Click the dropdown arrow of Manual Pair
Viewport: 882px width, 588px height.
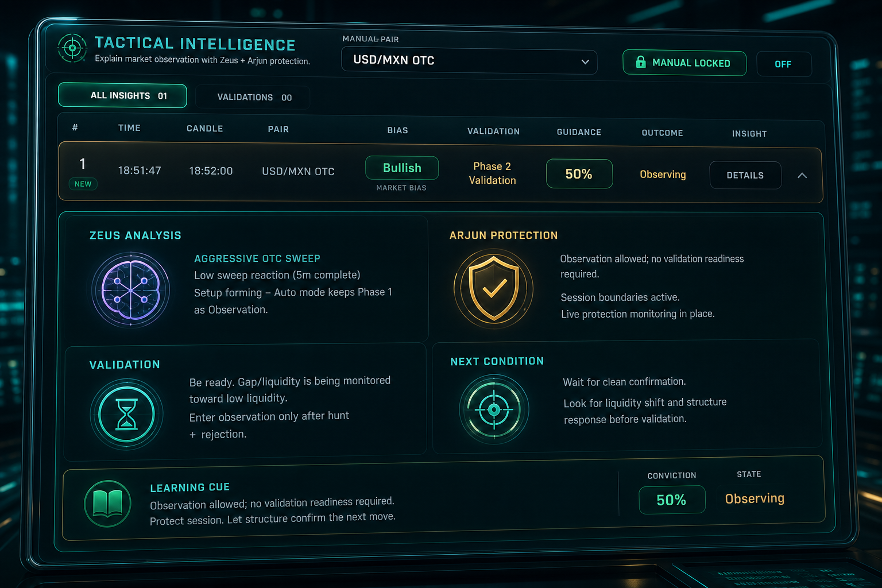pos(585,61)
